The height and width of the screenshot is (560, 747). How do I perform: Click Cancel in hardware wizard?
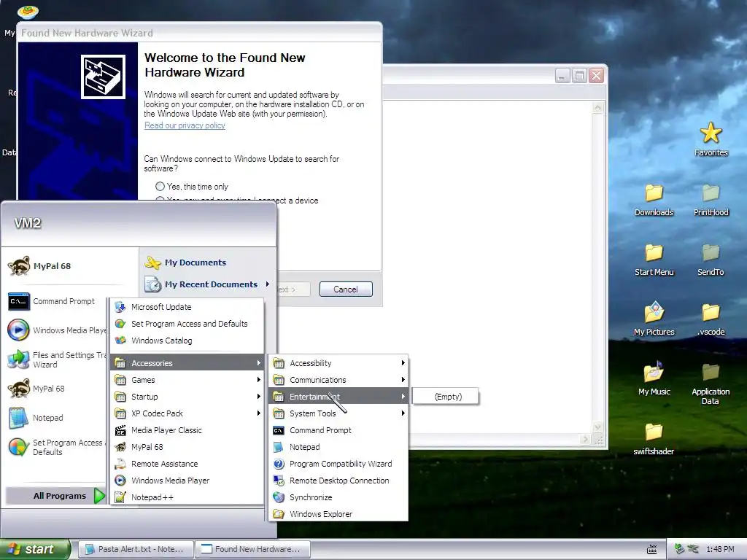pos(345,289)
